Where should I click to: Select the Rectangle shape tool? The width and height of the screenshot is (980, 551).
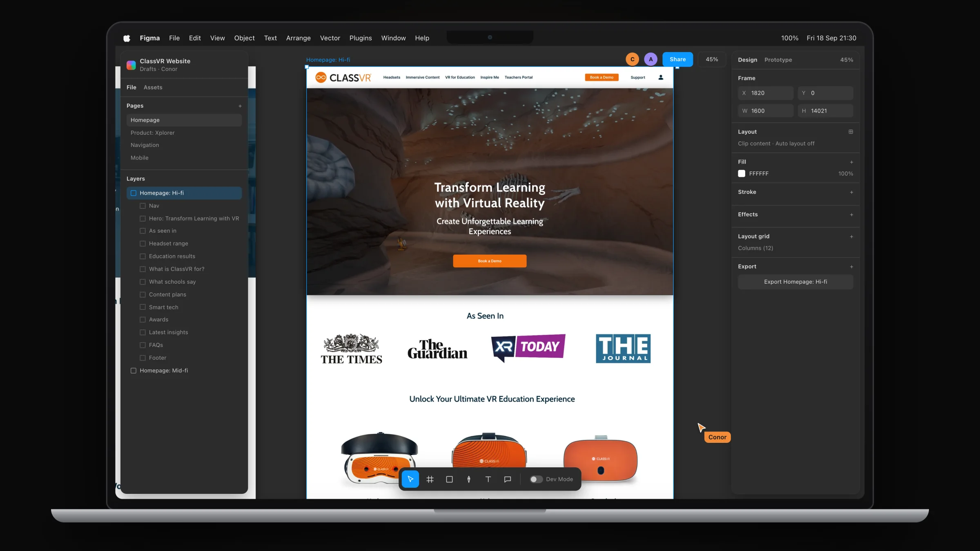coord(449,479)
